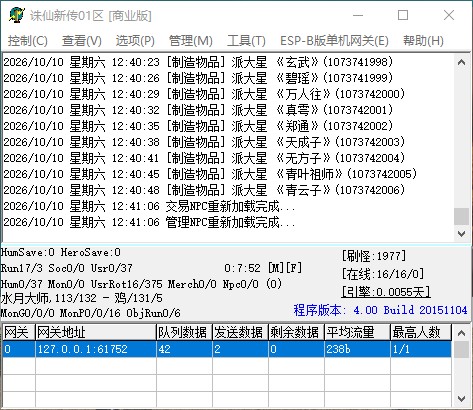Click the gateway list scrollbar thumb
Screen dimensions: 473x410
462,349
